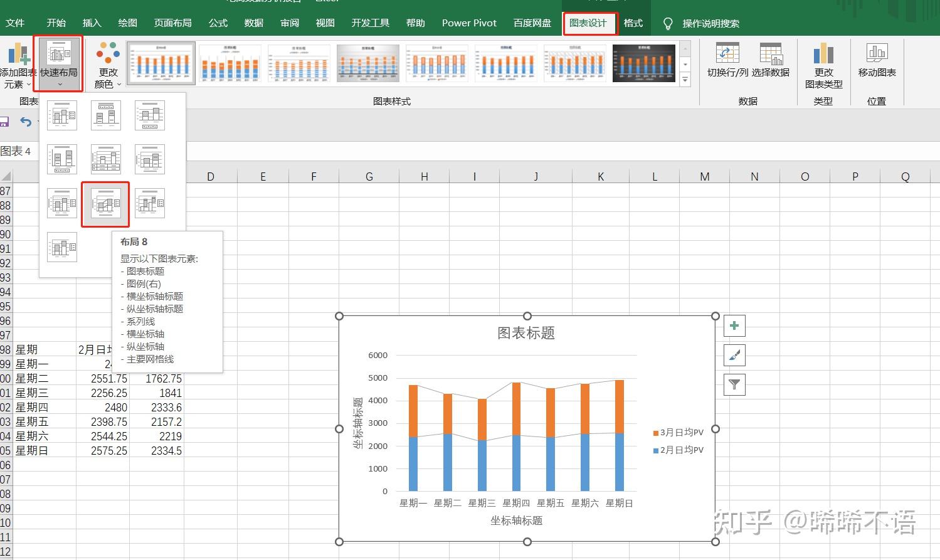Click the chart filters funnel button
The height and width of the screenshot is (560, 940).
point(734,384)
